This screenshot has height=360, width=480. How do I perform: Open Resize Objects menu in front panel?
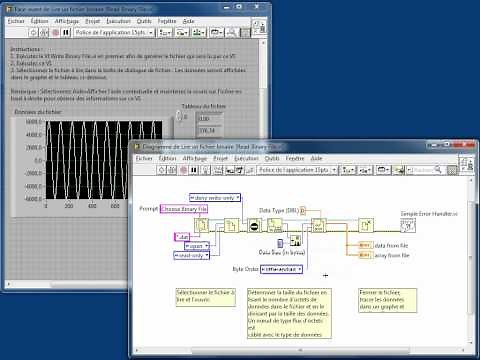coord(199,32)
